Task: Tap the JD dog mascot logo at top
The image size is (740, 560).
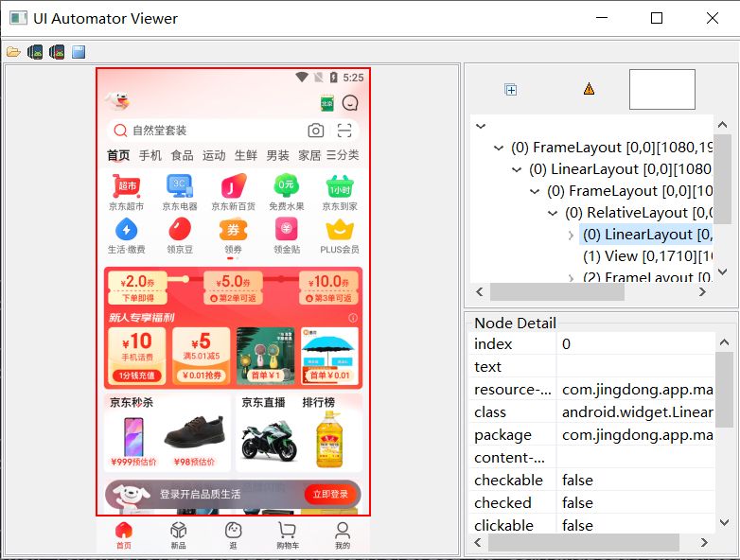Action: (117, 100)
